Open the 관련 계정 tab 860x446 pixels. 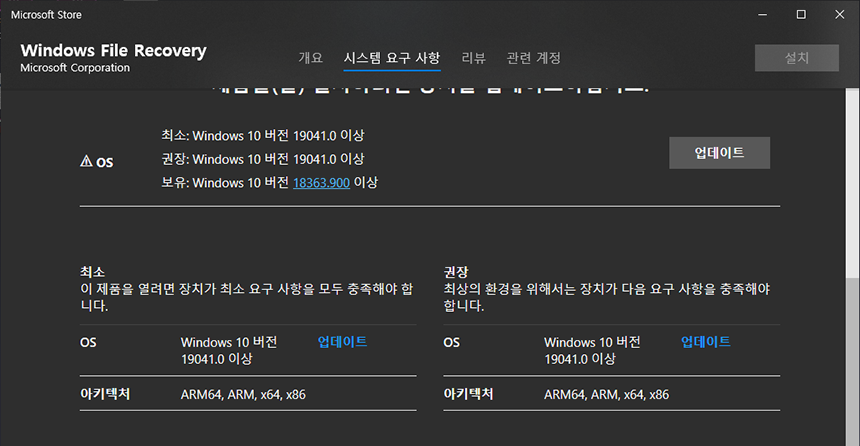coord(533,58)
